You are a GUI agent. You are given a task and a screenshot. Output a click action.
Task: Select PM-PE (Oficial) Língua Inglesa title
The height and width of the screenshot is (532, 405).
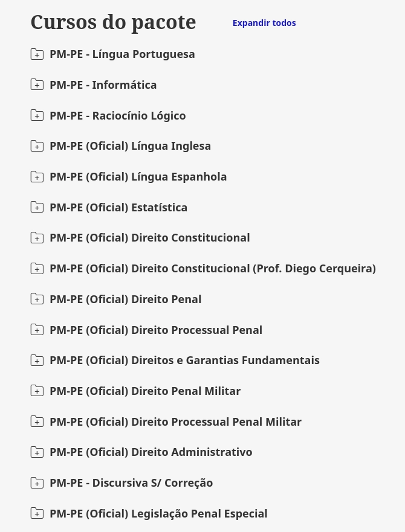click(131, 146)
